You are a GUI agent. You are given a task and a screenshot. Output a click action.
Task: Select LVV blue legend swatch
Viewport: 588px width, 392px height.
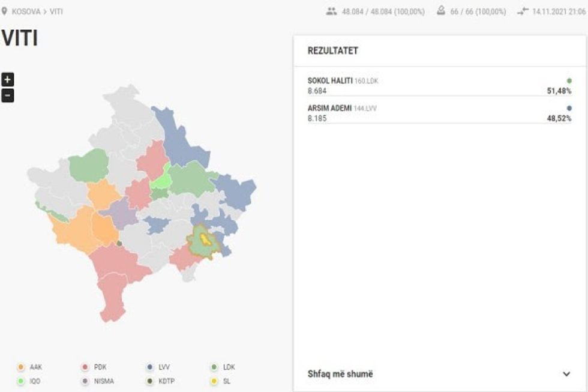[x=149, y=367]
